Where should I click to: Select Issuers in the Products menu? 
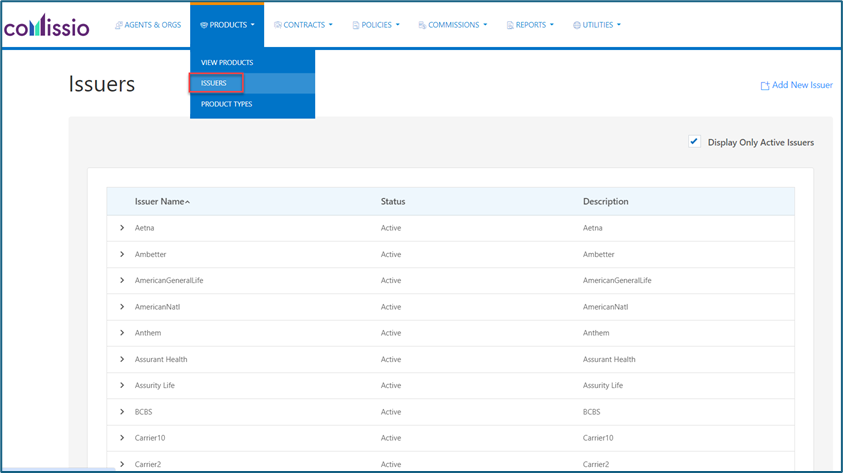click(x=214, y=83)
